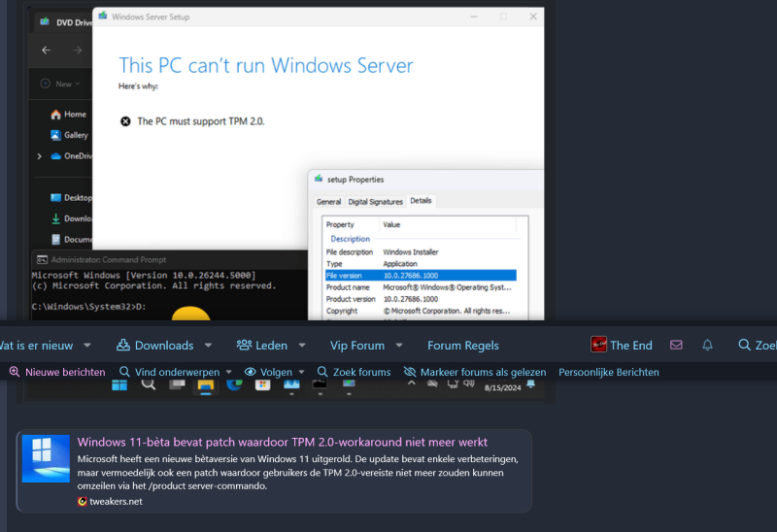Click the Task View icon in taskbar

click(x=177, y=384)
